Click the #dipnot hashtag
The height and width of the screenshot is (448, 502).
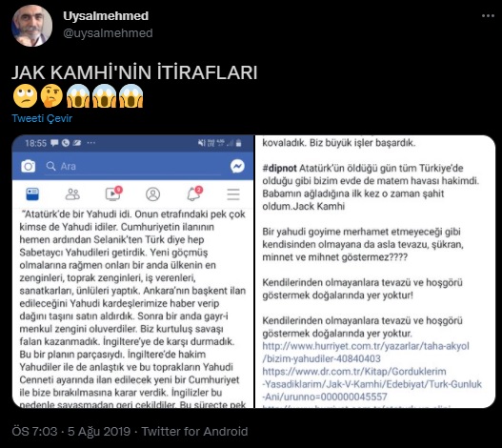279,169
